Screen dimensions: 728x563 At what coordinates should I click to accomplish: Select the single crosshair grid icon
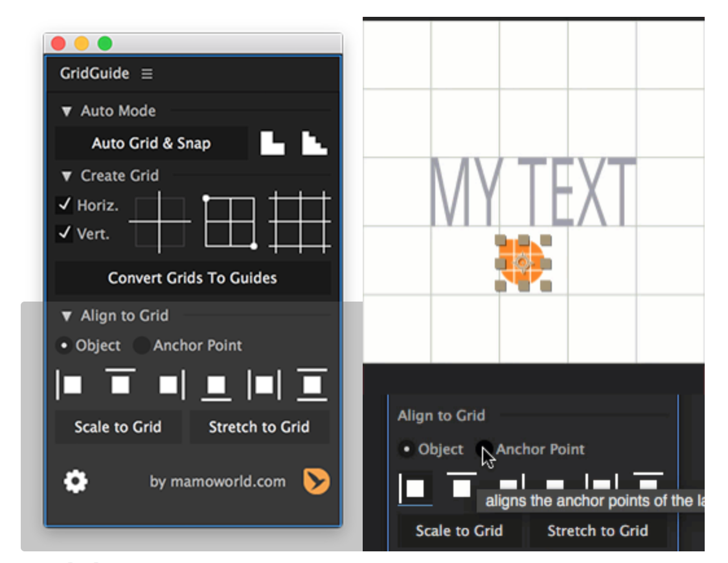160,222
